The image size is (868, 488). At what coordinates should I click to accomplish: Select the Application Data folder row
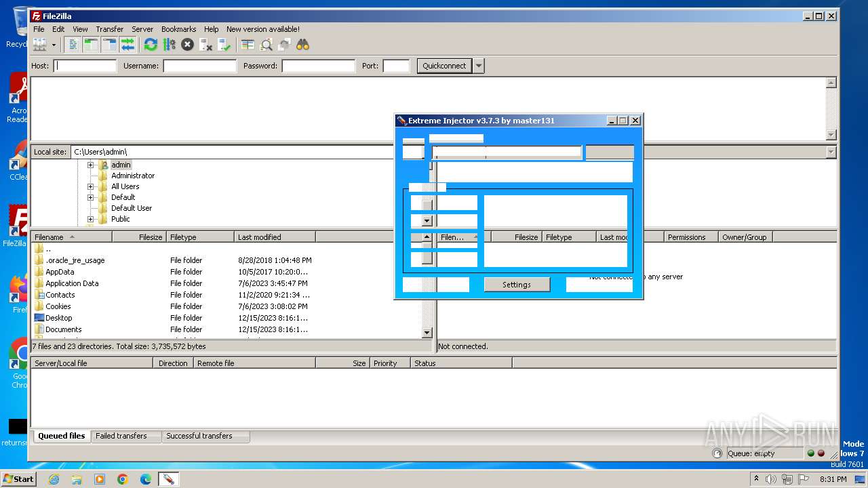coord(226,283)
